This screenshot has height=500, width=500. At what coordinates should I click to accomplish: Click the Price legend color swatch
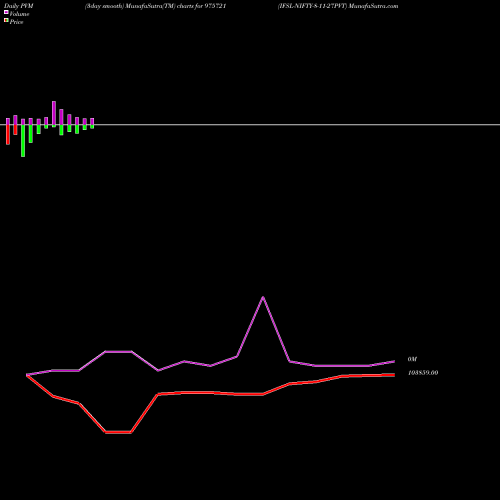pyautogui.click(x=6, y=20)
